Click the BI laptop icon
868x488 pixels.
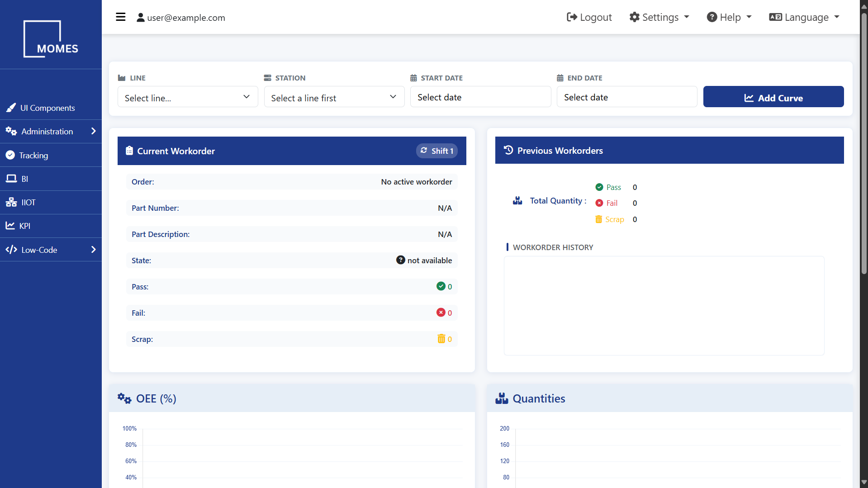pos(11,179)
